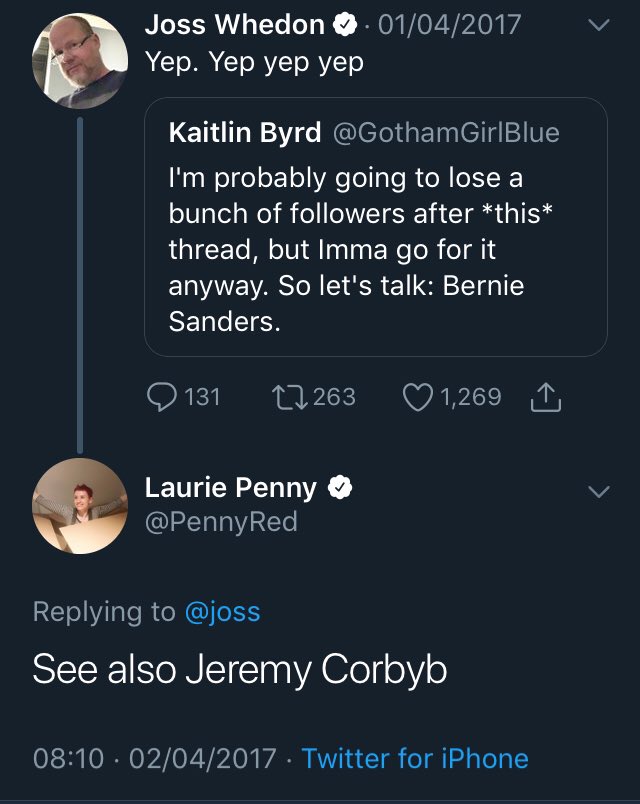Click the Joss Whedon display name
The height and width of the screenshot is (804, 640).
click(234, 25)
